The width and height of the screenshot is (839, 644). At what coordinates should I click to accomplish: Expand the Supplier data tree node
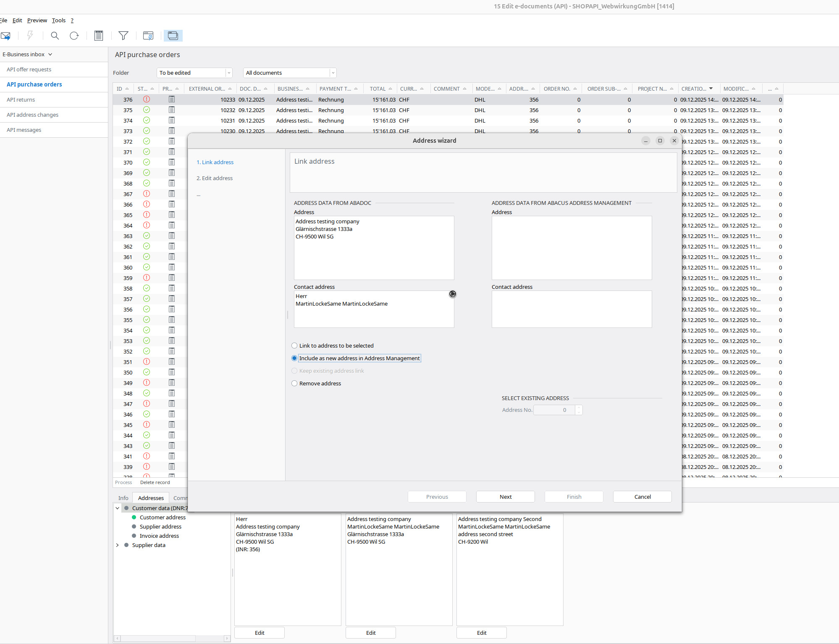[118, 545]
